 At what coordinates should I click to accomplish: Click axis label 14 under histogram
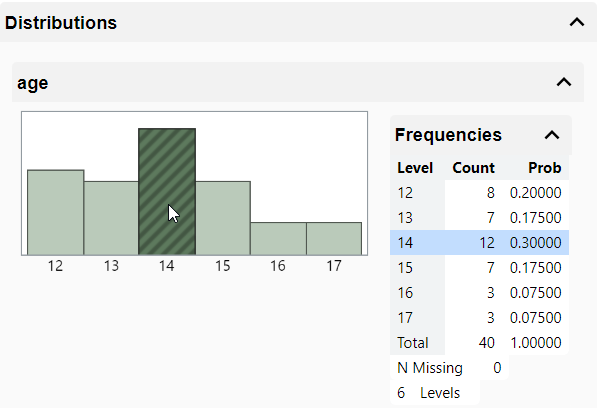167,266
